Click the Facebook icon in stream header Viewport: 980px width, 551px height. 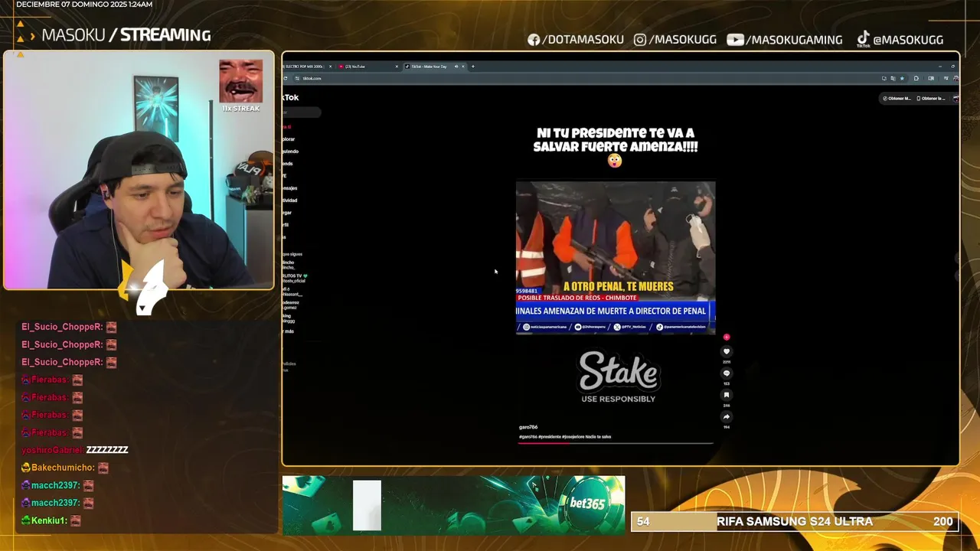(x=534, y=40)
